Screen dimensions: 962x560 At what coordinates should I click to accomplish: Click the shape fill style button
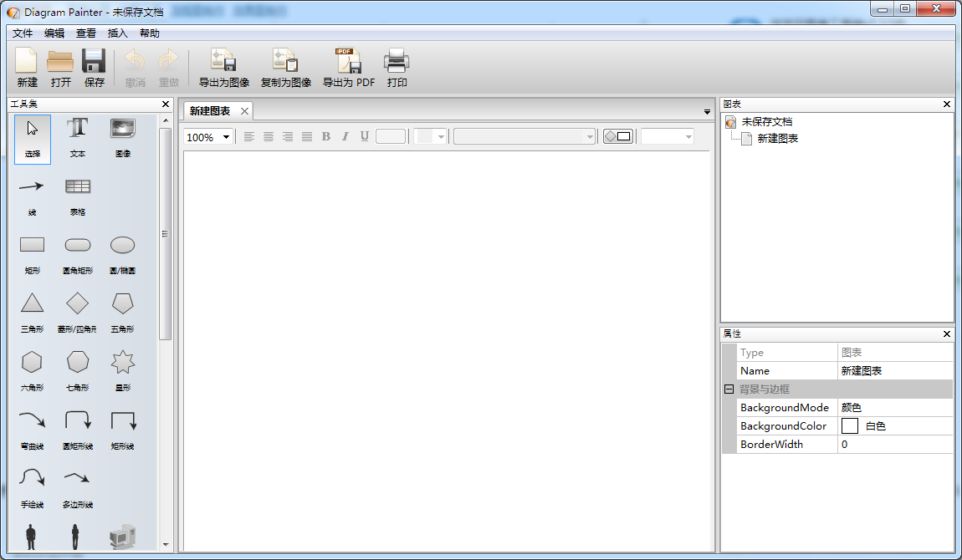click(618, 136)
